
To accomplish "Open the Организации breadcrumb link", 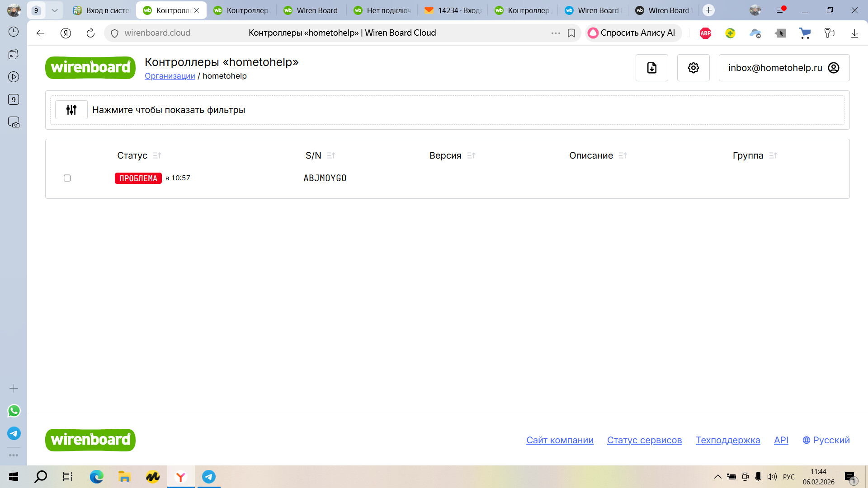I will (170, 76).
